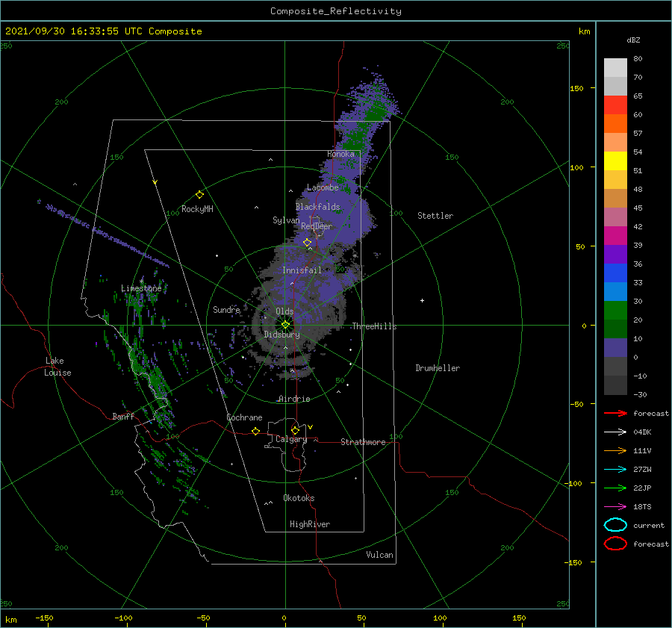This screenshot has height=628, width=672.
Task: Click the Sundre city label
Action: pyautogui.click(x=226, y=309)
